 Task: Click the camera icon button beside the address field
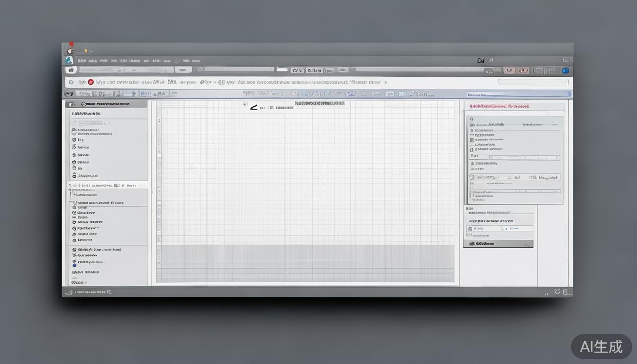coord(71,70)
